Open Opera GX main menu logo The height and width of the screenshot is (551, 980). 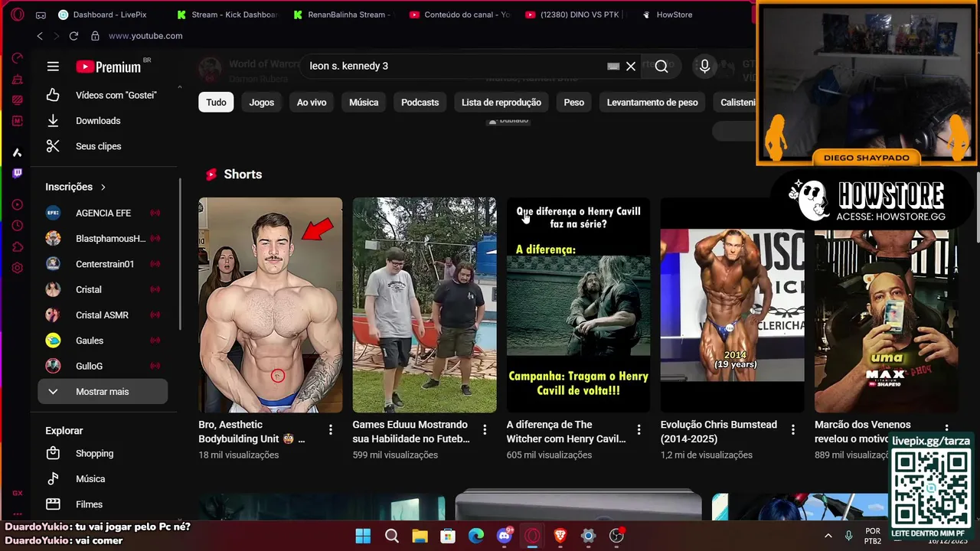[17, 15]
